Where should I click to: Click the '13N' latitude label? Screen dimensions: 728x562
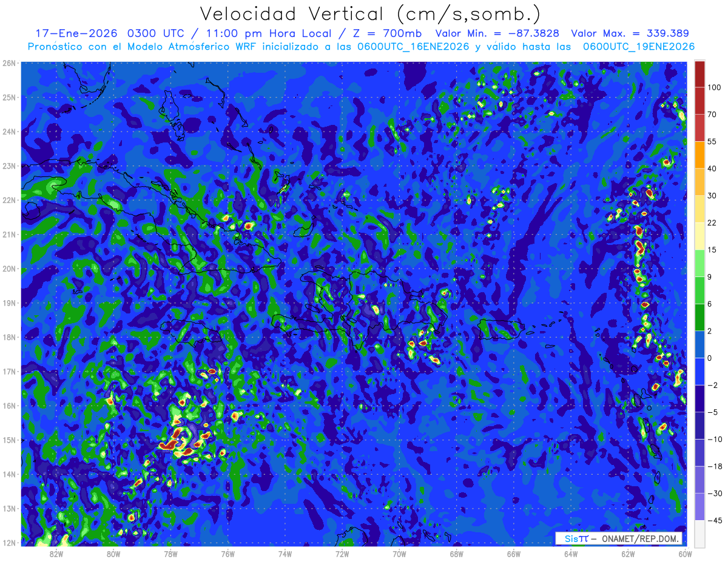point(9,508)
